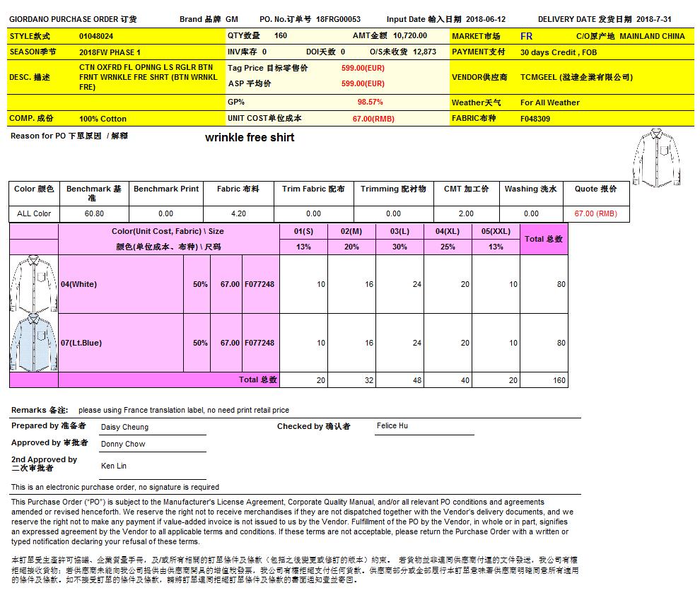Viewport: 700px width, 600px height.
Task: Click the Checked by name Felice Hu
Action: [x=392, y=426]
